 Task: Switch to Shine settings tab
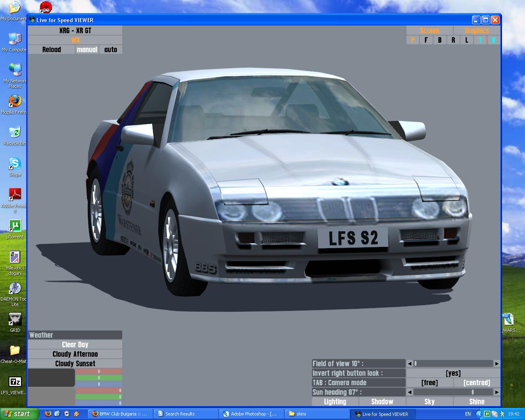click(477, 402)
